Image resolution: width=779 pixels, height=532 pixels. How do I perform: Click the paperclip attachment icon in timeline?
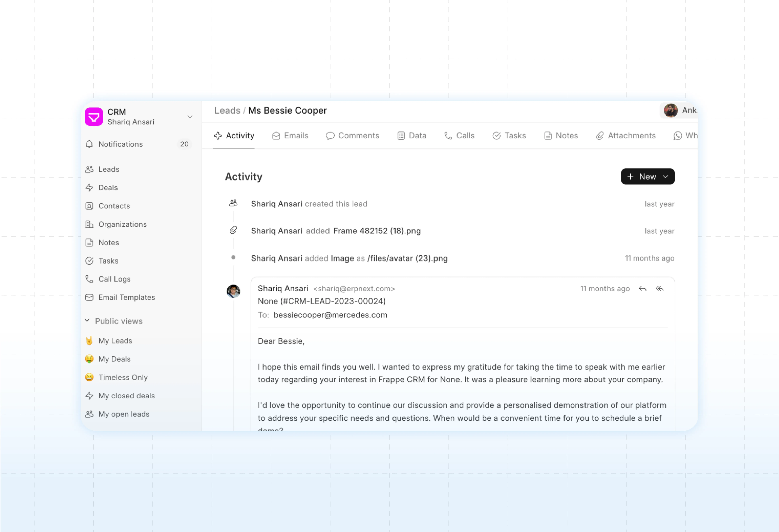(233, 230)
